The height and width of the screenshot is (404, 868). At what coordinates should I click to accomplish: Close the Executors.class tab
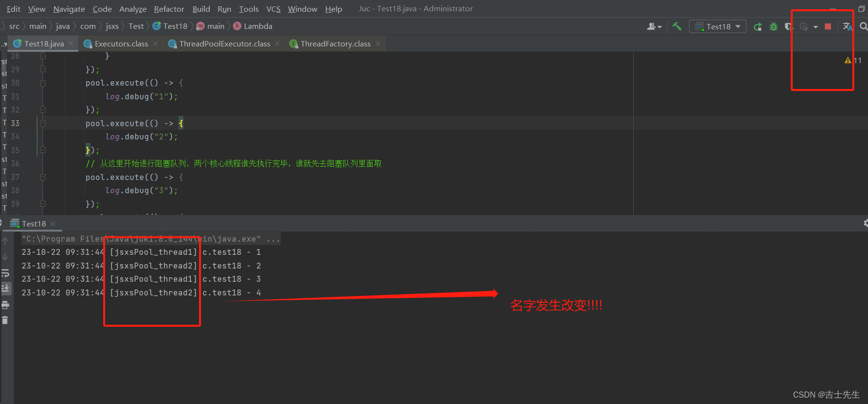(156, 44)
